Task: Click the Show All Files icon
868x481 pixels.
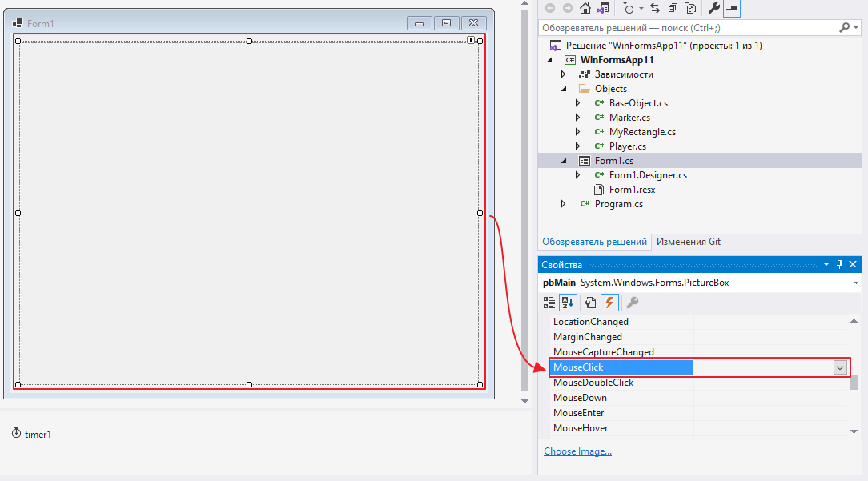Action: [689, 8]
